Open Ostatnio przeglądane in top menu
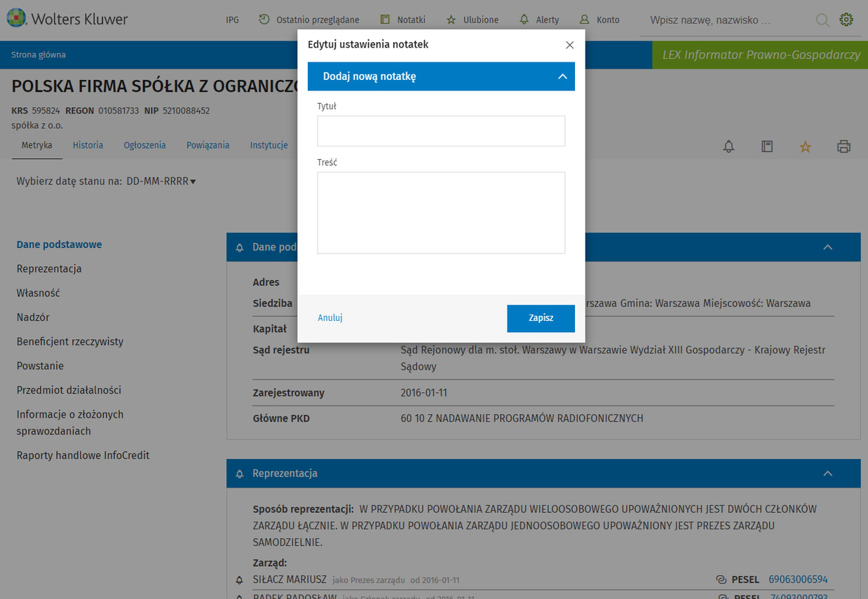The width and height of the screenshot is (868, 599). click(x=309, y=20)
